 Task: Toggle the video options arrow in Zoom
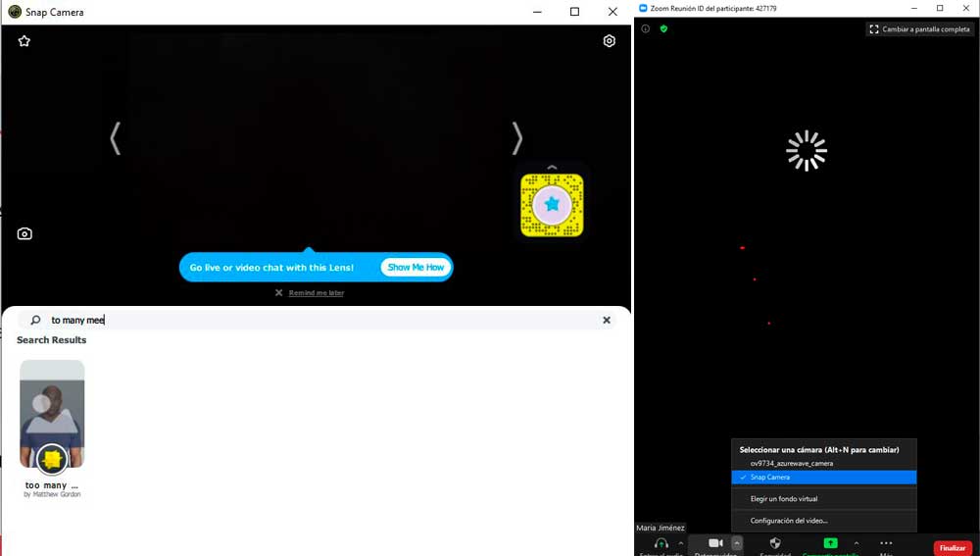737,543
